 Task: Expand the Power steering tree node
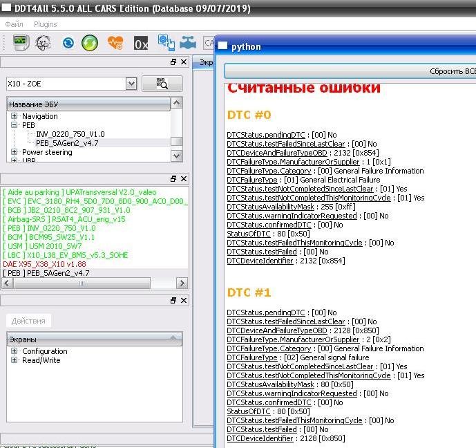tap(15, 152)
